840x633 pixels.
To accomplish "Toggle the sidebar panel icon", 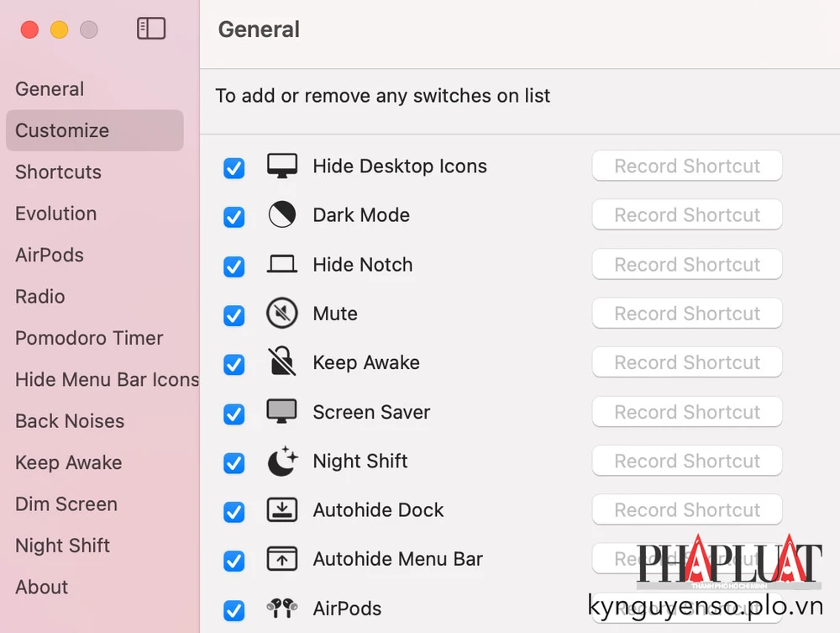I will [151, 29].
